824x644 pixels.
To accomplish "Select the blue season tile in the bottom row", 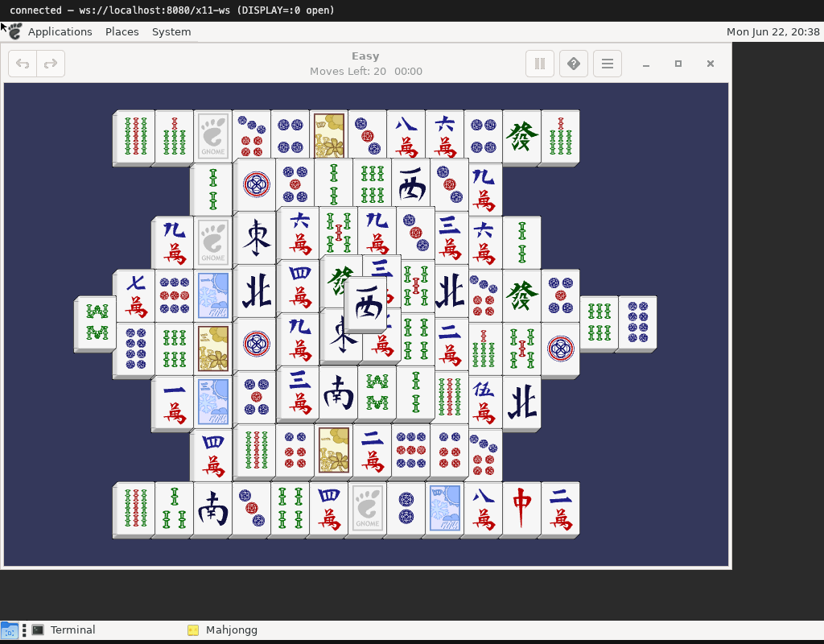I will tap(444, 508).
